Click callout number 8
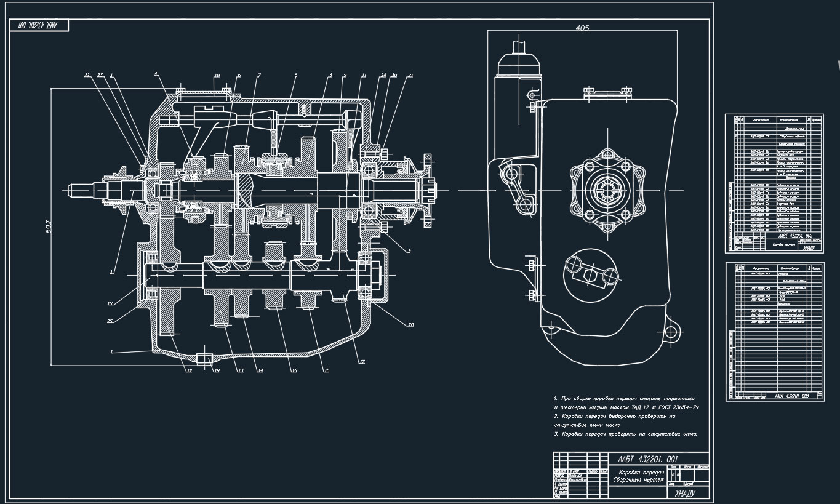This screenshot has width=840, height=504. click(x=330, y=75)
